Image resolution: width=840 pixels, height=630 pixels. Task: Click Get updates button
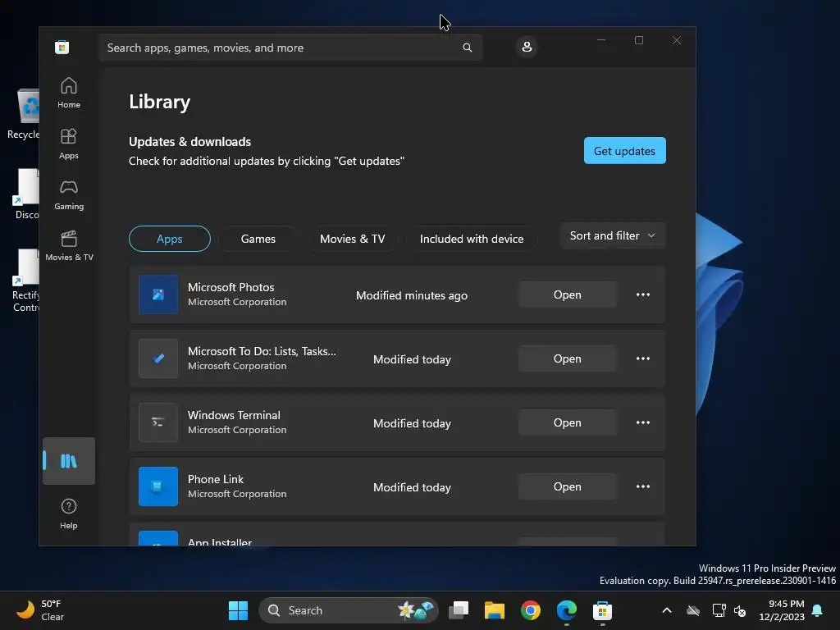pyautogui.click(x=624, y=151)
